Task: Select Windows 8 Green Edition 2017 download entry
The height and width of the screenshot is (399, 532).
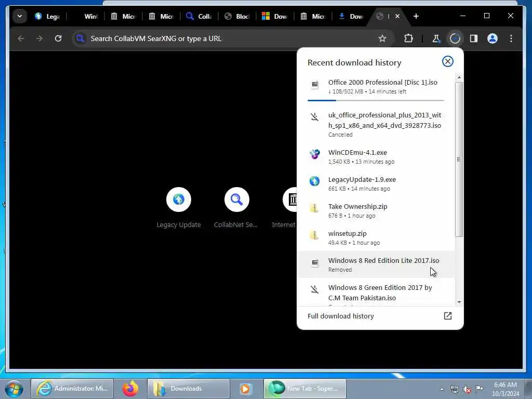Action: (376, 292)
